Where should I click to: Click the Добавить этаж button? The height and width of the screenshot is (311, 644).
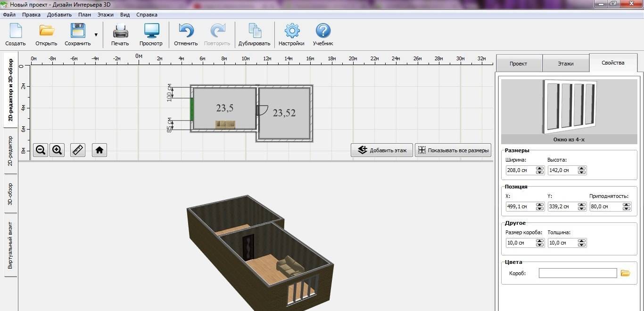click(382, 150)
